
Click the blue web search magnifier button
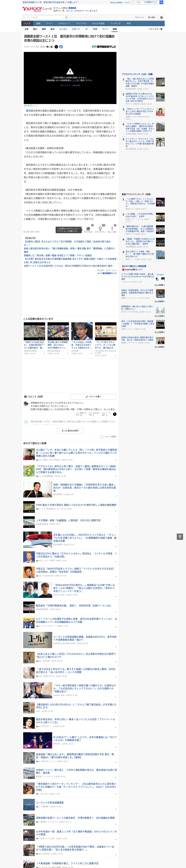pyautogui.click(x=161, y=2)
